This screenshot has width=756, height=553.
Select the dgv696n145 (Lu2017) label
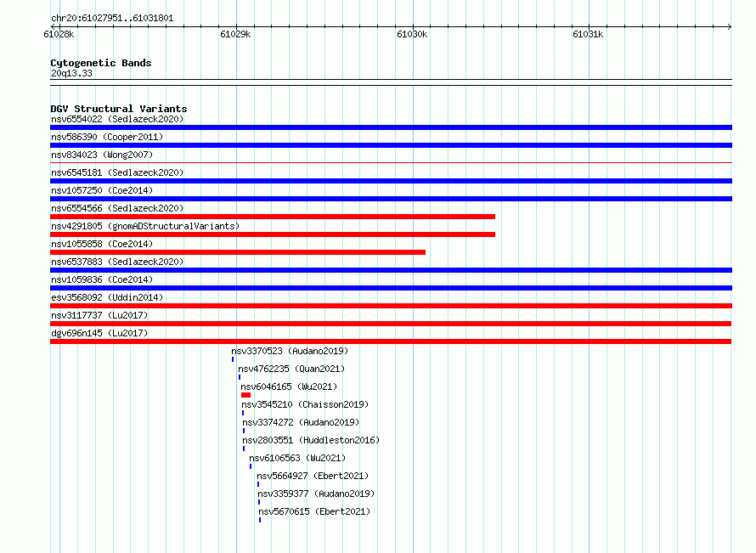click(99, 333)
